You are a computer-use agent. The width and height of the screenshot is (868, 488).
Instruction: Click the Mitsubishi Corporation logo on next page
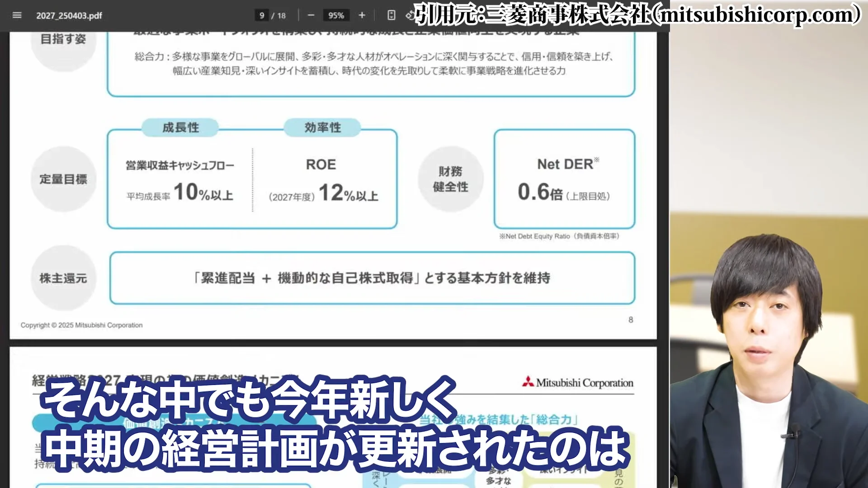tap(578, 383)
